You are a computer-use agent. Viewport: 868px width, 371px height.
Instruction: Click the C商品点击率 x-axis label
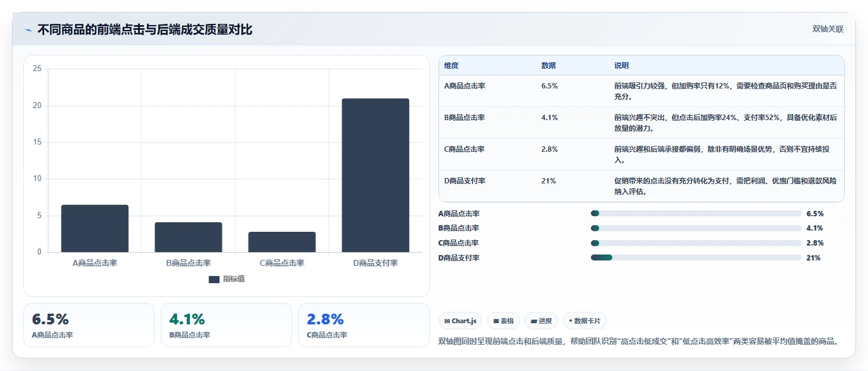282,263
